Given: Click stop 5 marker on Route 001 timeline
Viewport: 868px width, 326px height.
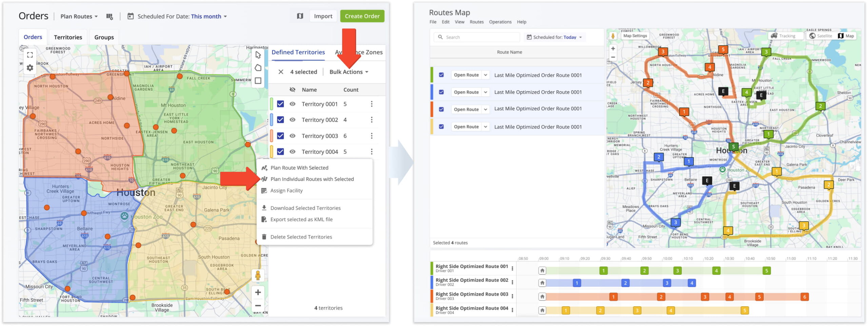Looking at the screenshot, I should click(766, 270).
